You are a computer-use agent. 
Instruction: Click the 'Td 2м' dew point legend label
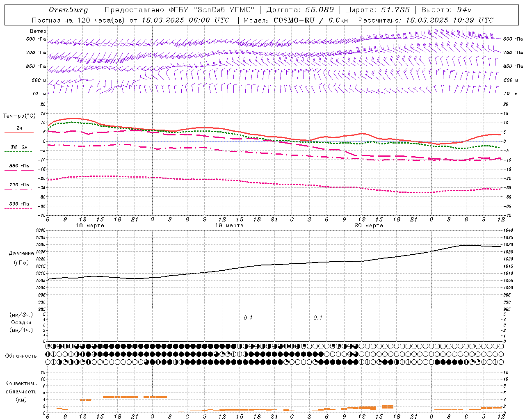click(19, 147)
